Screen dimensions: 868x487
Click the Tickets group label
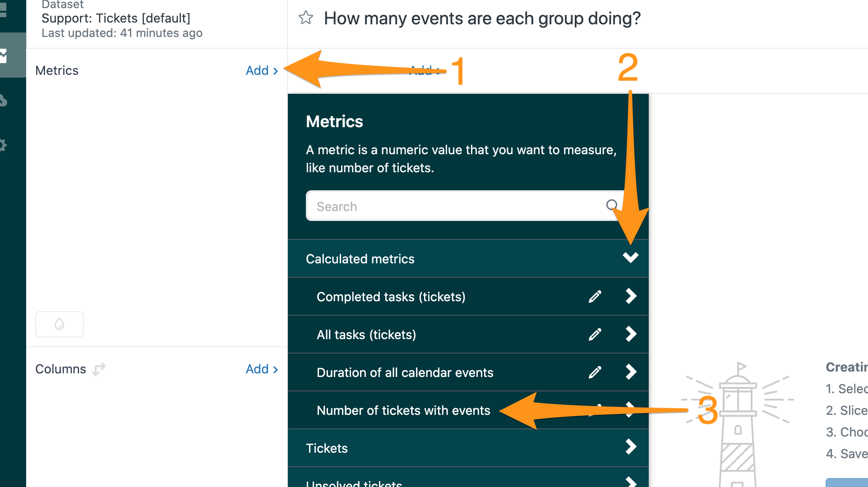(327, 448)
